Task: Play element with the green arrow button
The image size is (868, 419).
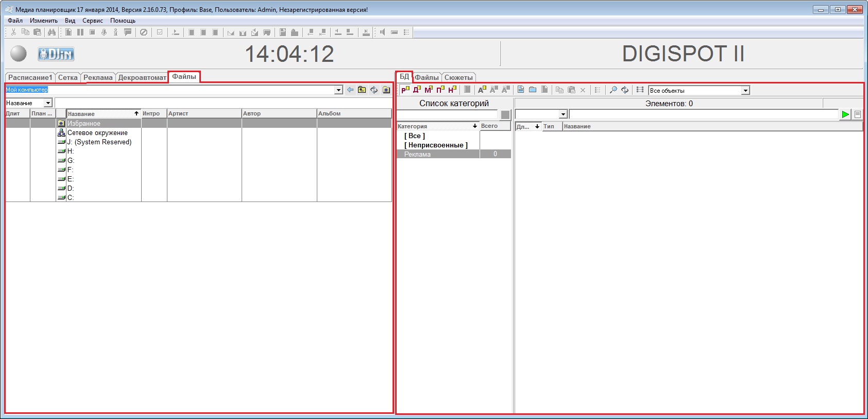Action: (845, 114)
